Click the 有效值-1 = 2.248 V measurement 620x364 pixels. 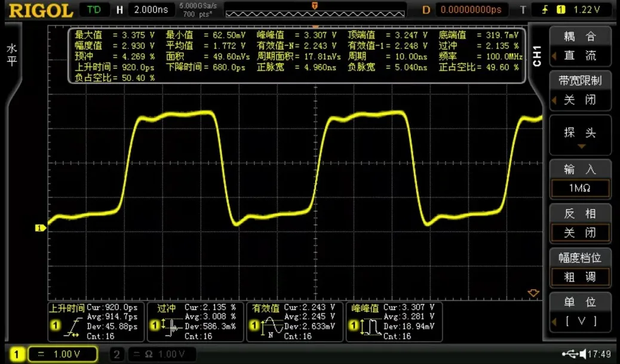coord(388,46)
